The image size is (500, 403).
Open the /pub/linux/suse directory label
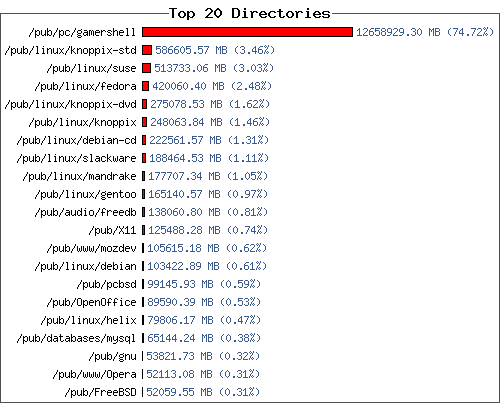click(91, 68)
